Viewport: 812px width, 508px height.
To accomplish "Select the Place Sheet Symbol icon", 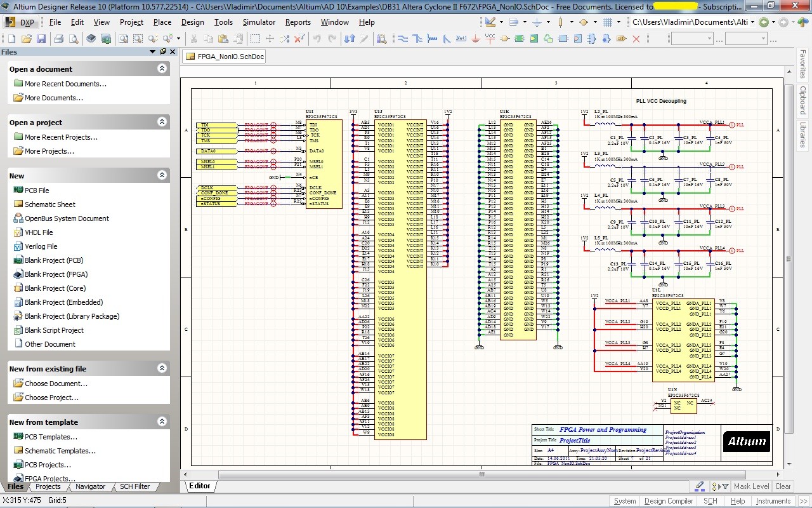I will pos(520,39).
